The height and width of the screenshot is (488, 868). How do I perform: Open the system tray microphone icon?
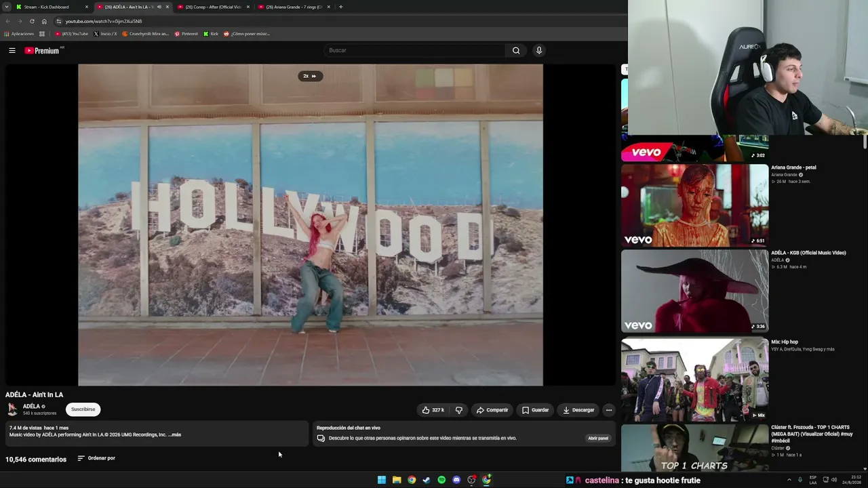coord(800,480)
